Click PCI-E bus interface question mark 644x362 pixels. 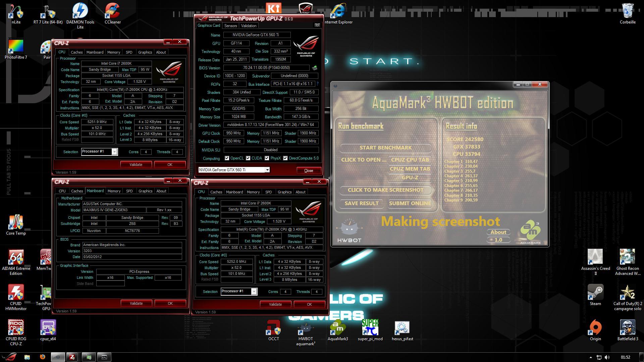click(x=317, y=84)
